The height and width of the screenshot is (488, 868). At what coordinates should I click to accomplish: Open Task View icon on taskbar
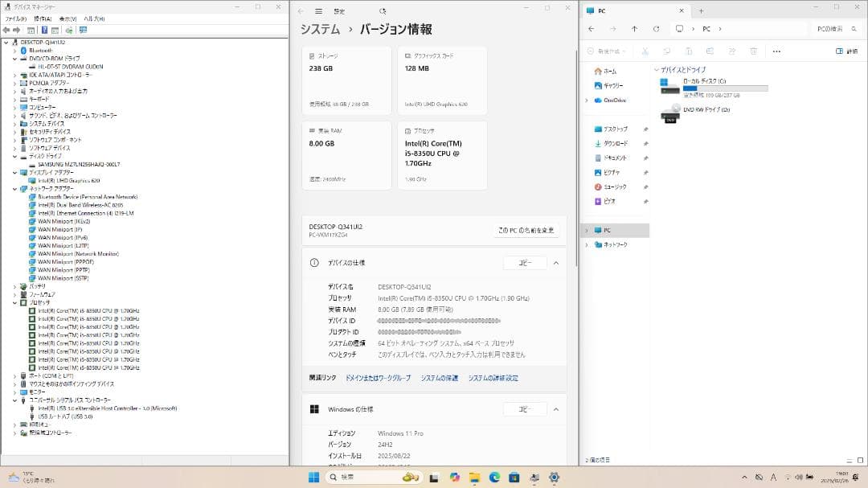pyautogui.click(x=434, y=477)
